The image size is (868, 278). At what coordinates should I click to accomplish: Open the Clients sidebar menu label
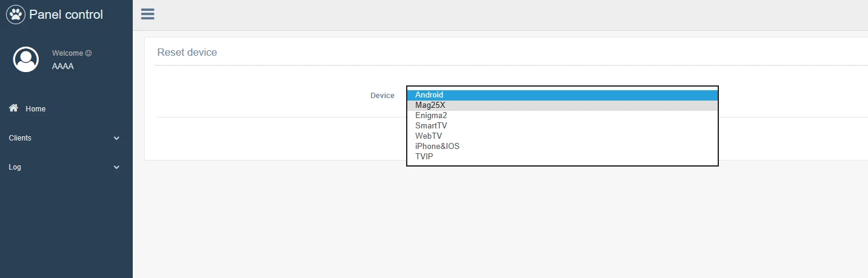[20, 138]
